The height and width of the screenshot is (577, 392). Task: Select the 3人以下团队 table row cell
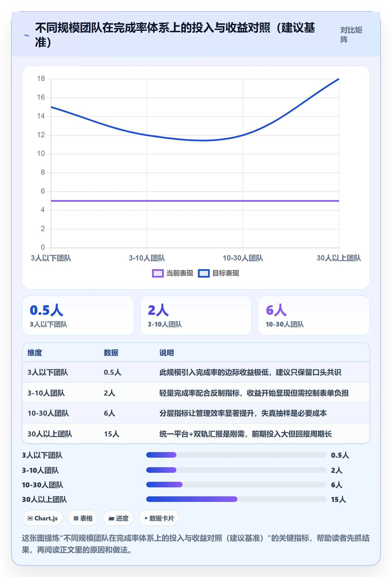tap(48, 372)
